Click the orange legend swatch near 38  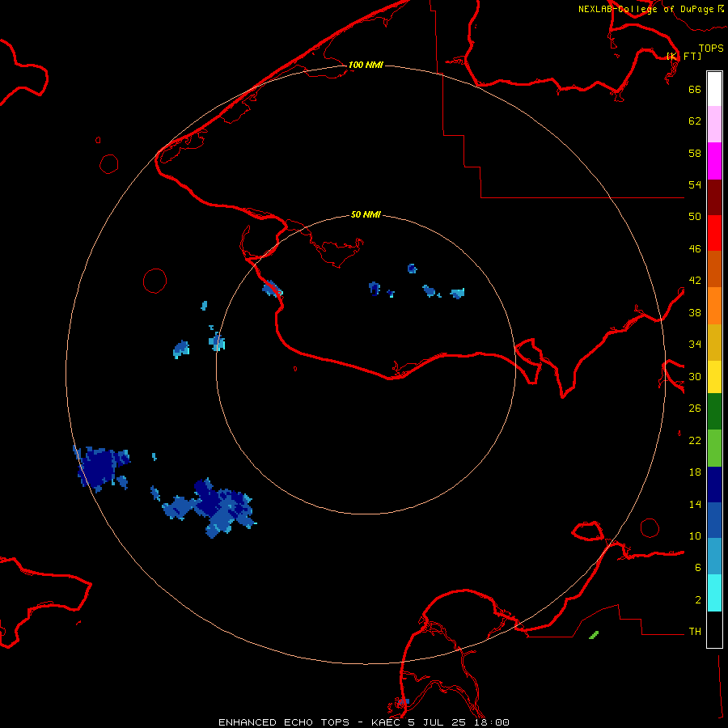[714, 305]
